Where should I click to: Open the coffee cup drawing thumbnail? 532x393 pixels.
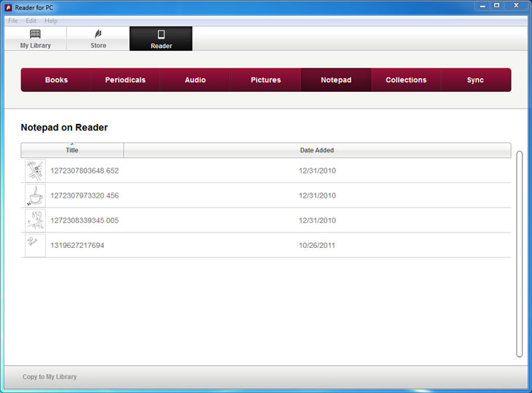[35, 195]
